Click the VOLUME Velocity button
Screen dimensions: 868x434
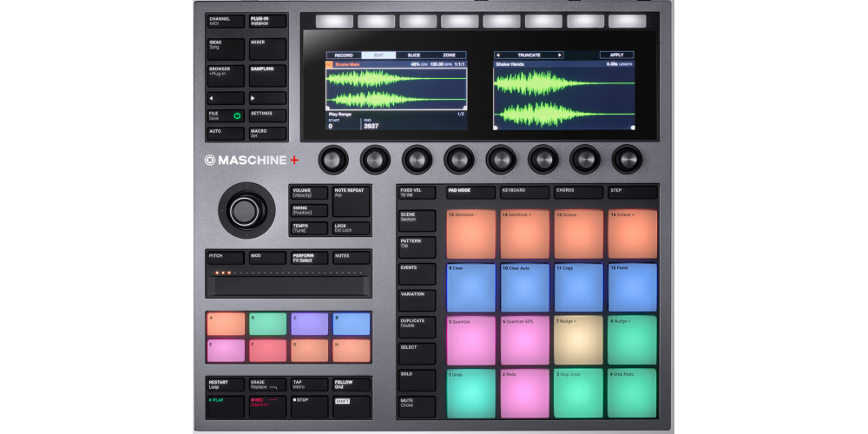click(x=310, y=193)
